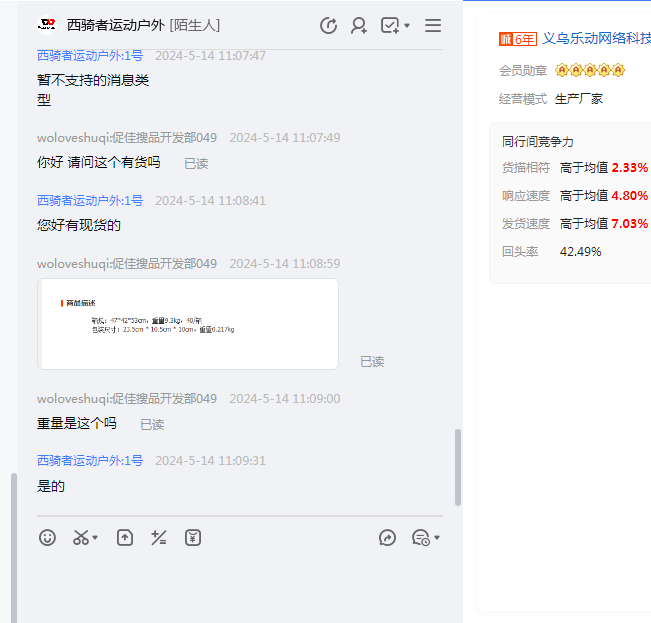Open chat history clock icon in header
This screenshot has width=651, height=623.
click(x=328, y=26)
